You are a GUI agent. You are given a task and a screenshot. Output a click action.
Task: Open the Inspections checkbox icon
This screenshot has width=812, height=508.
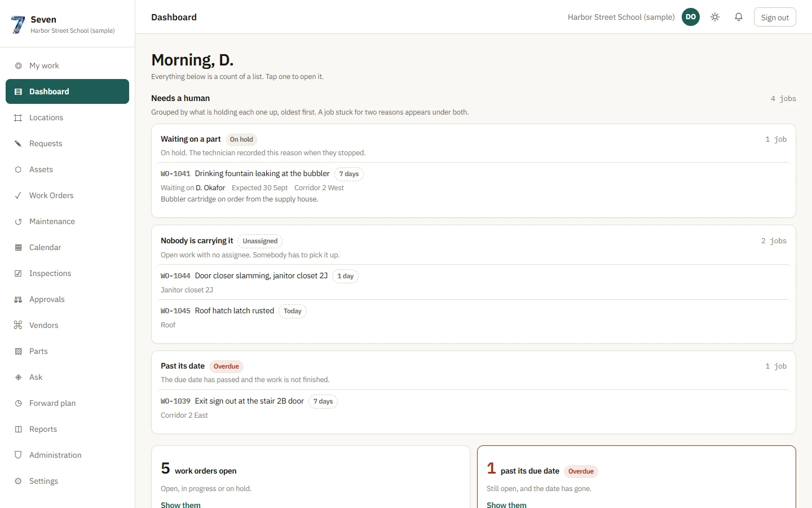18,273
